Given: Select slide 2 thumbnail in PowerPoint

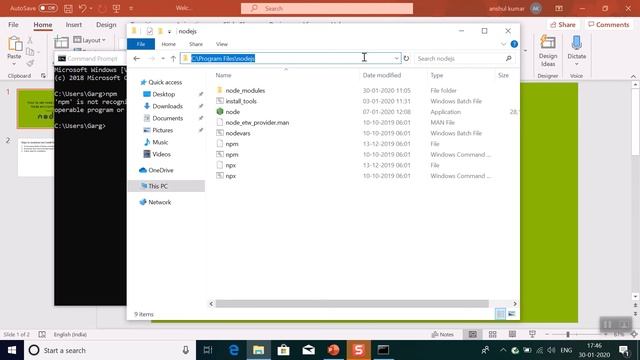Looking at the screenshot, I should (36, 158).
